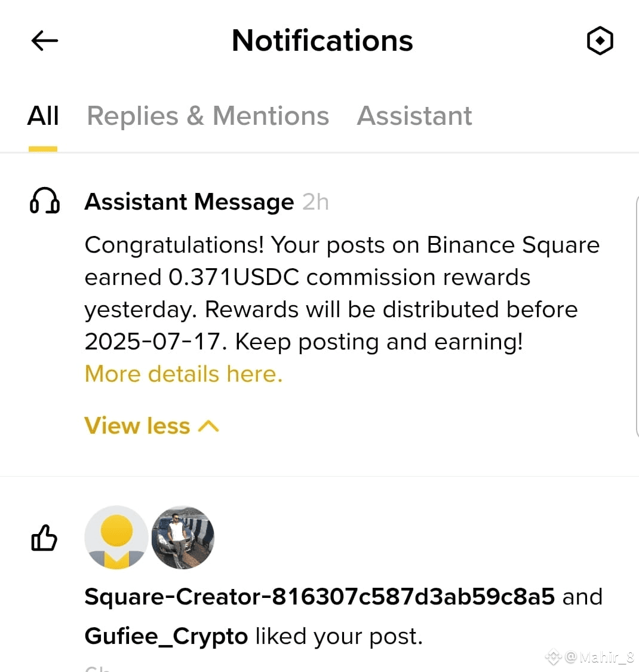The image size is (639, 672).
Task: Tap the Notifications page title
Action: click(x=322, y=41)
